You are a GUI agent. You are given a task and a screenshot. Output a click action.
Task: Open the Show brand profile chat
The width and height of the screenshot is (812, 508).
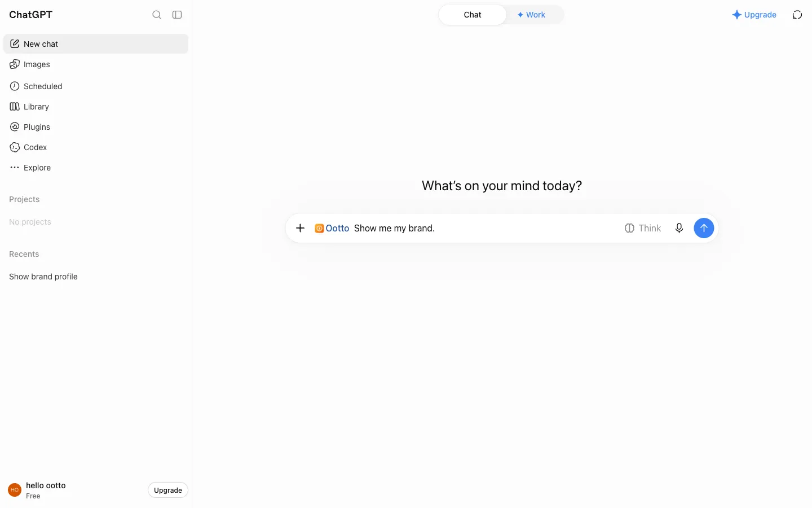pyautogui.click(x=96, y=277)
